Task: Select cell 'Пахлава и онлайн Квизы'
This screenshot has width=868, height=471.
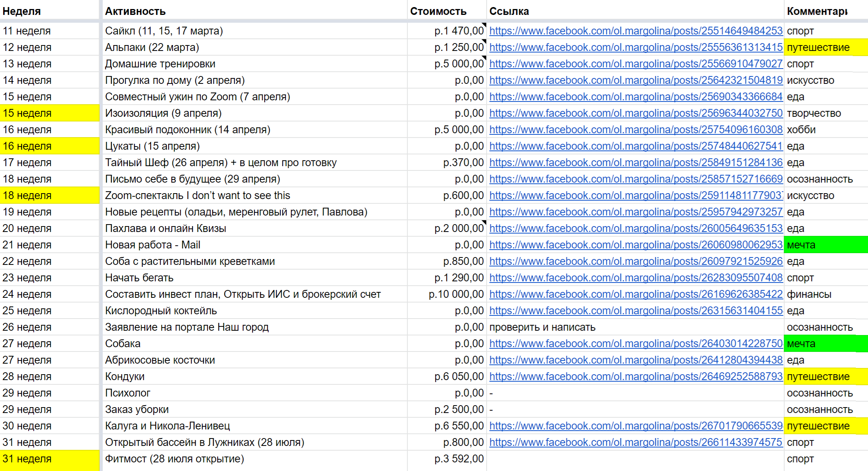Action: click(x=254, y=228)
